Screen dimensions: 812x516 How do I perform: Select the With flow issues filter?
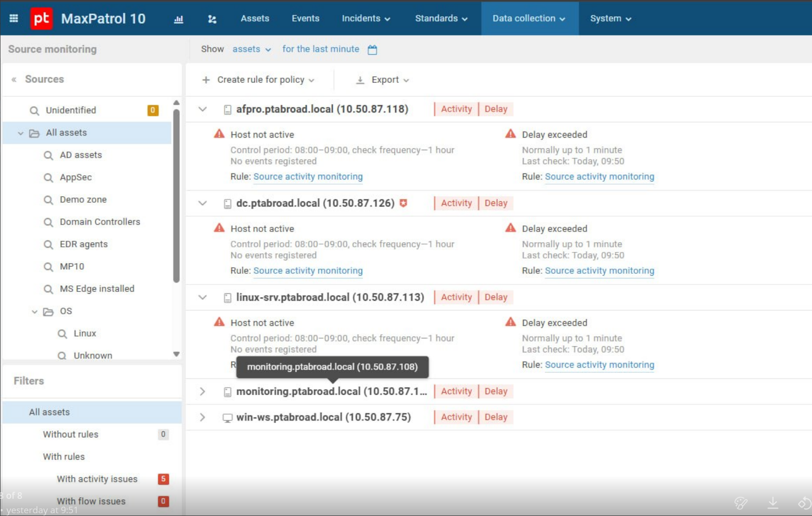92,501
